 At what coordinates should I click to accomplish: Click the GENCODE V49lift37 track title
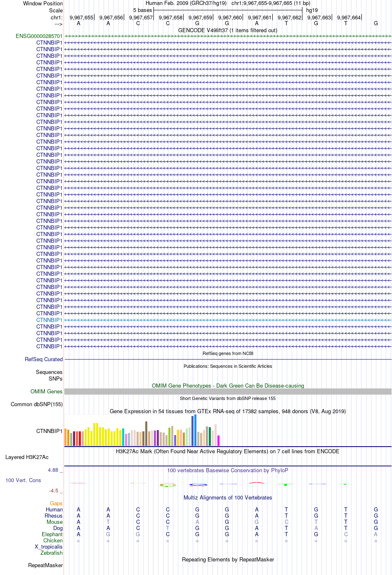click(228, 30)
